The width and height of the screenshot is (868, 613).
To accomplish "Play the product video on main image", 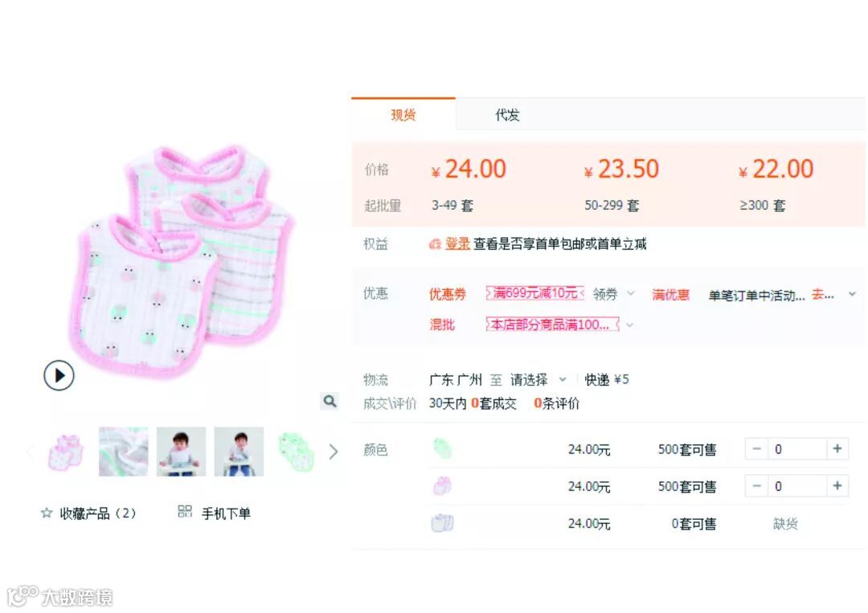I will [59, 375].
